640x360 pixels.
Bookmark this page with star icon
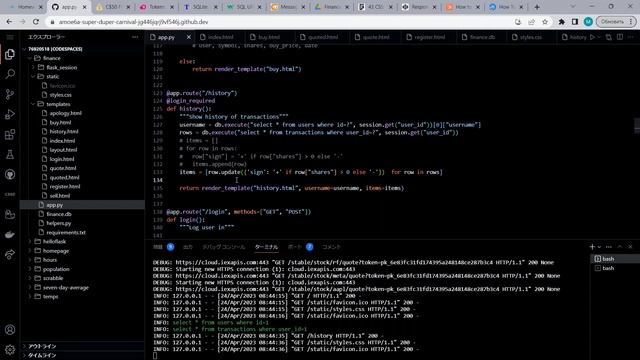[x=545, y=22]
